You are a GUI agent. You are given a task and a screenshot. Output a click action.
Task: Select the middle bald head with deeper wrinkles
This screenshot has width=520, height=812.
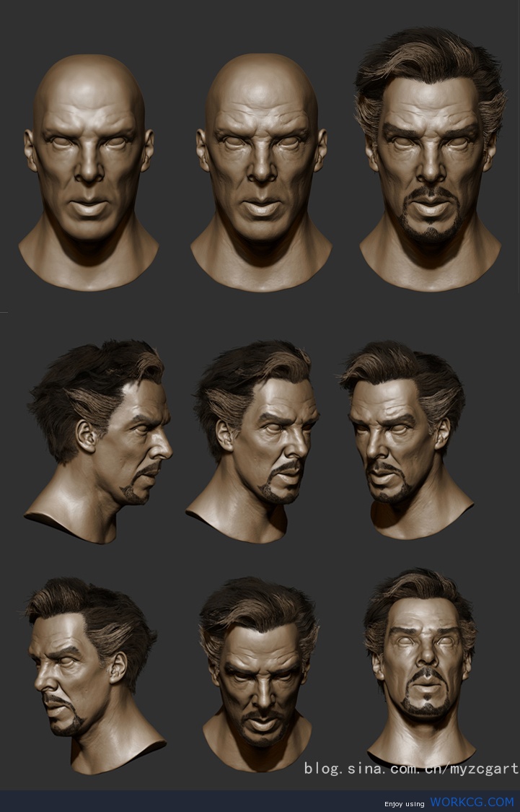click(x=261, y=173)
